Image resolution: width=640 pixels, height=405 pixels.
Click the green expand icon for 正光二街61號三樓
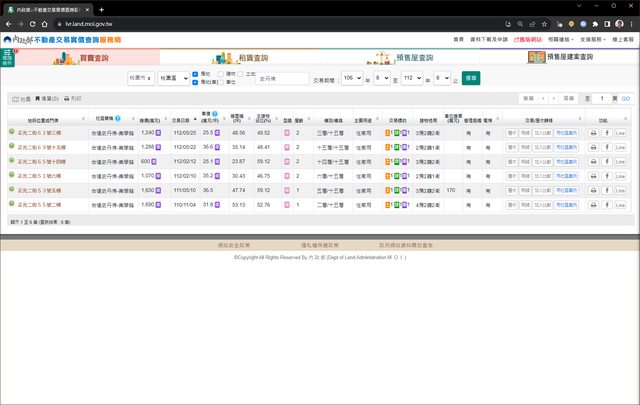[x=12, y=132]
